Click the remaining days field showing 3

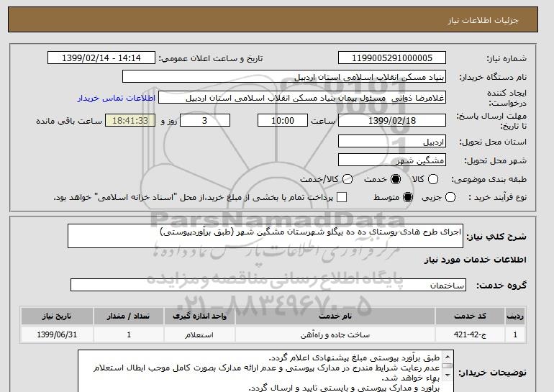point(205,120)
